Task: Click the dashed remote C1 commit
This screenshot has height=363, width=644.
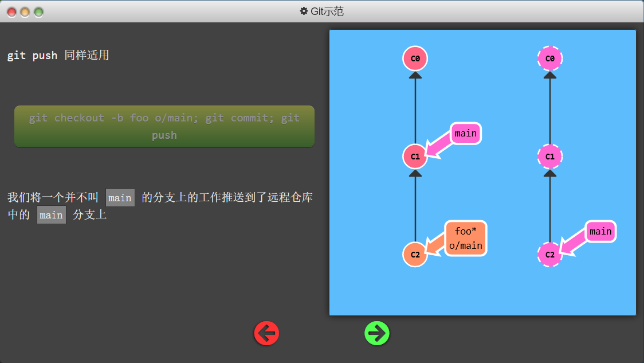Action: pyautogui.click(x=550, y=157)
